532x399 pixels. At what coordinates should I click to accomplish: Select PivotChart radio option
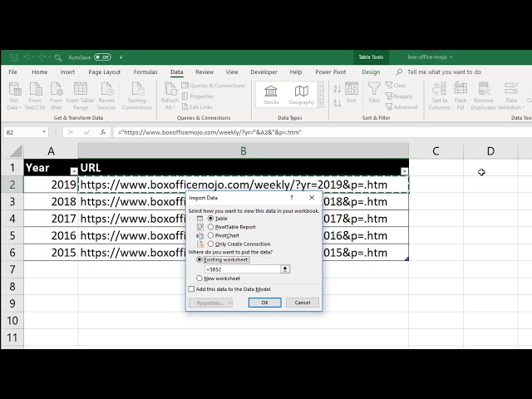(x=210, y=235)
